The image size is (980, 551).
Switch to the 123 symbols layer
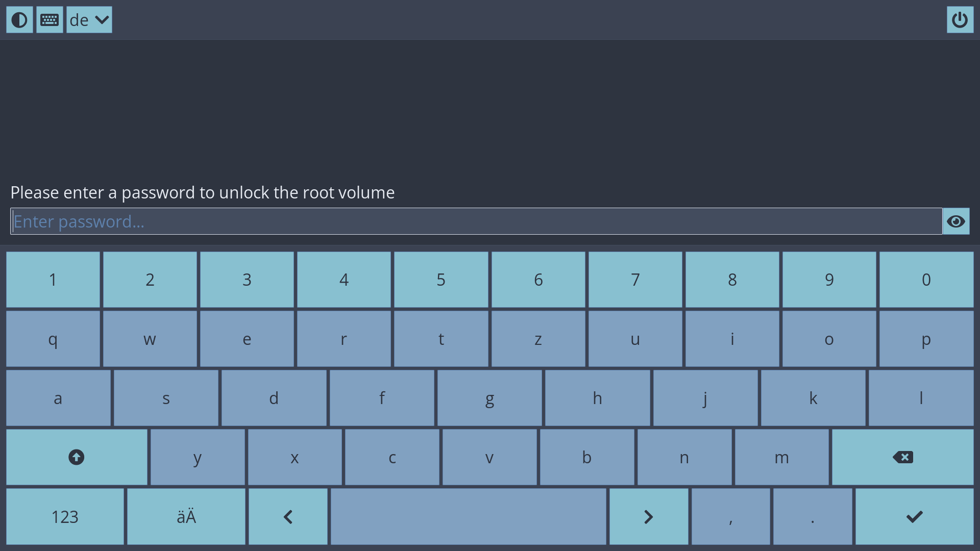65,516
